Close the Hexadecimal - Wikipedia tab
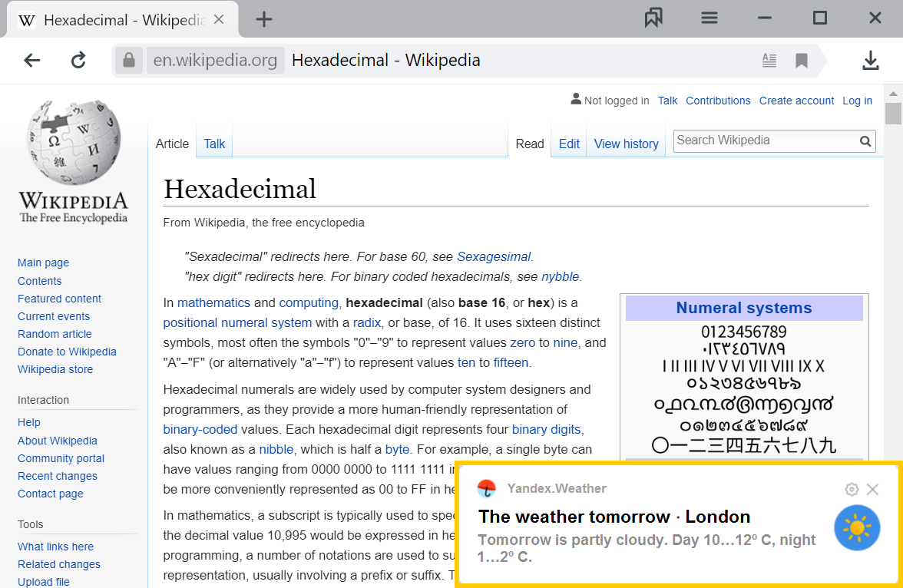Screen dimensions: 903x588 (219, 19)
